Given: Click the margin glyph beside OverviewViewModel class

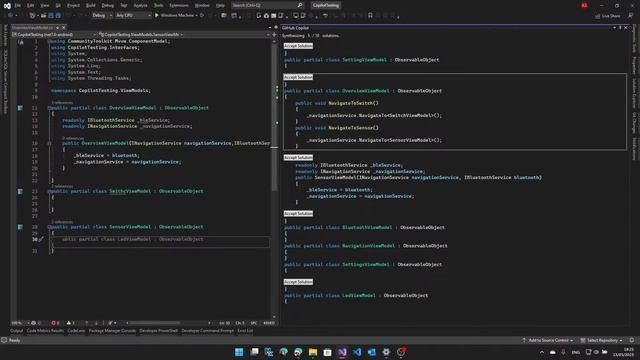Looking at the screenshot, I should tap(20, 108).
